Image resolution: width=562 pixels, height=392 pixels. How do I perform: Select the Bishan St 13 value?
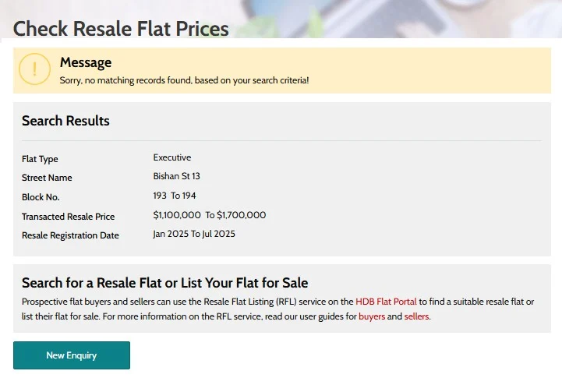[177, 176]
